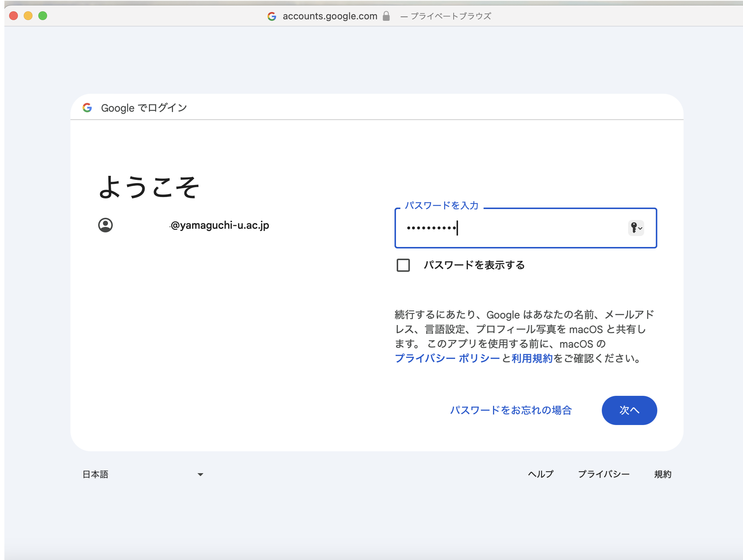This screenshot has height=560, width=743.
Task: Click the @yamaguchi-u.ac.jp account address
Action: point(220,225)
